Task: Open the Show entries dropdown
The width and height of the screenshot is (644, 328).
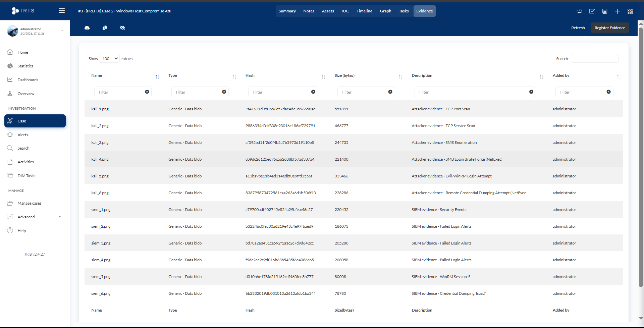Action: click(x=110, y=59)
